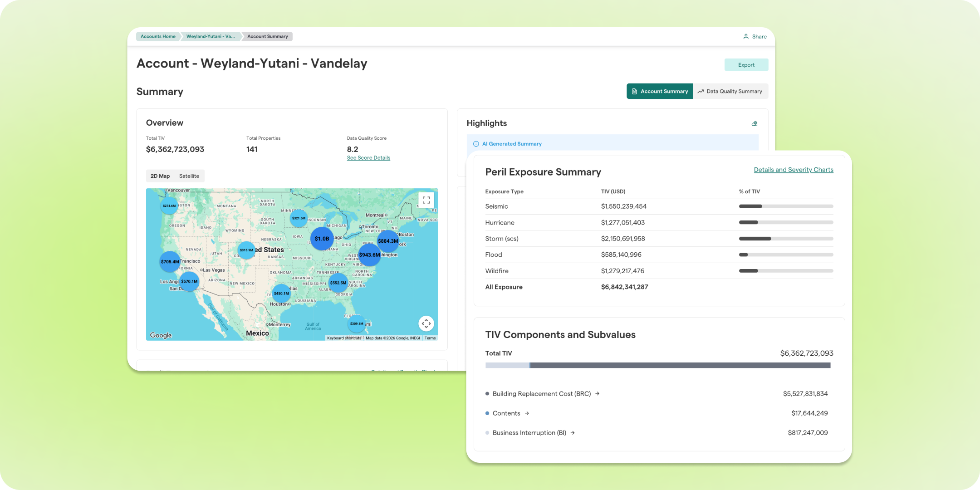The image size is (980, 490).
Task: Click the $1.0B map cluster marker
Action: click(x=322, y=239)
